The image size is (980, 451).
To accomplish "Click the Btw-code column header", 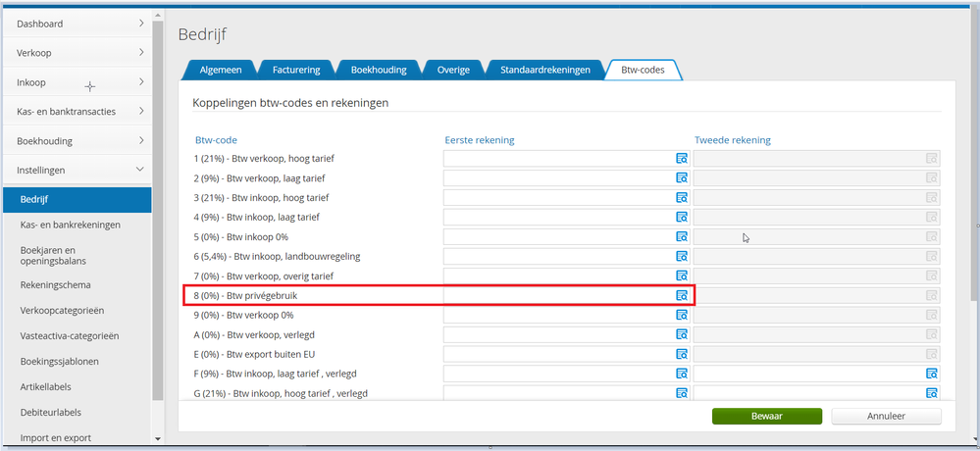I will [216, 140].
